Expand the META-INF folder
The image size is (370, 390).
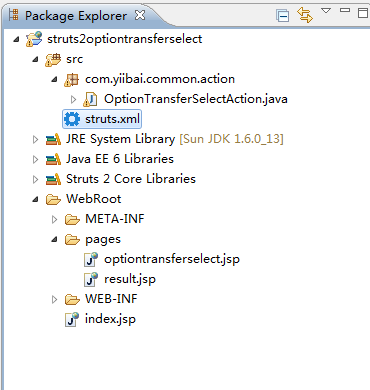pyautogui.click(x=54, y=219)
